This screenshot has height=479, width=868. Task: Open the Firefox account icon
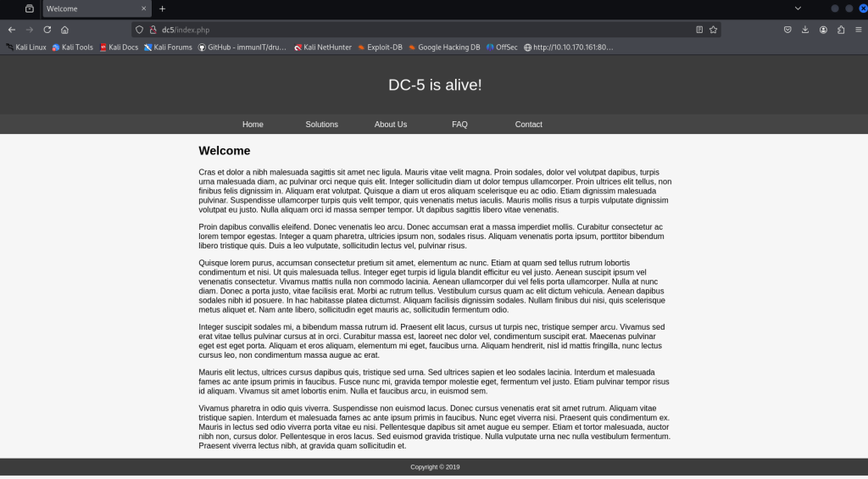click(823, 29)
